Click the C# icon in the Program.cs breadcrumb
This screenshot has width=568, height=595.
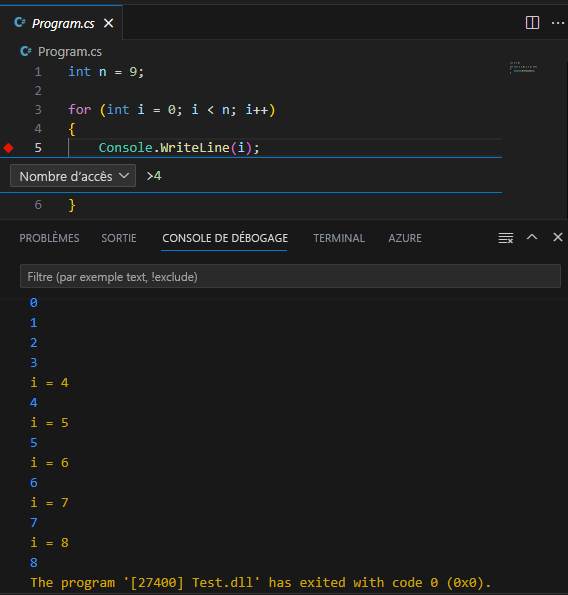[26, 51]
